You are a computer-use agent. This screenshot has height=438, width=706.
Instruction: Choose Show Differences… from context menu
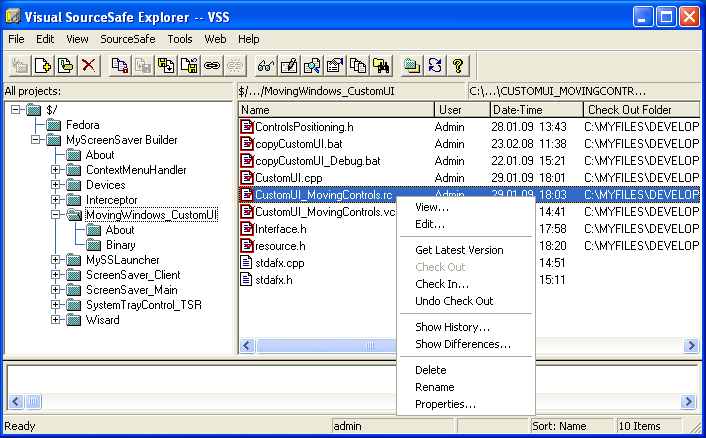point(466,344)
